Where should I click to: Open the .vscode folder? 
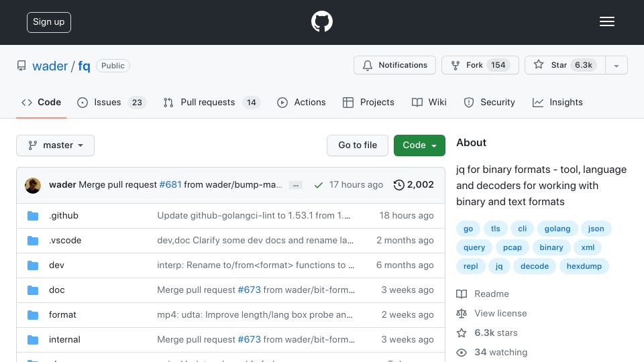coord(65,240)
